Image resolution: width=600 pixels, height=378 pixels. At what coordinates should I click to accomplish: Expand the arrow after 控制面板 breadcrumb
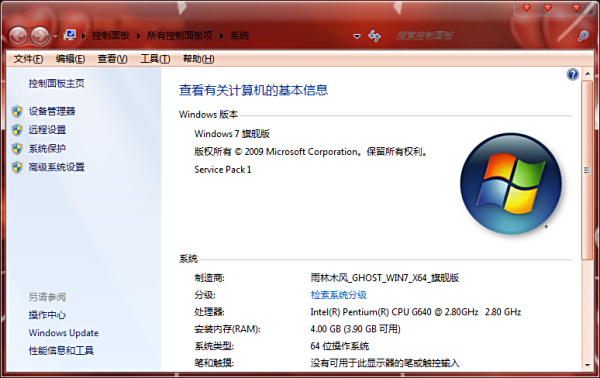point(138,36)
